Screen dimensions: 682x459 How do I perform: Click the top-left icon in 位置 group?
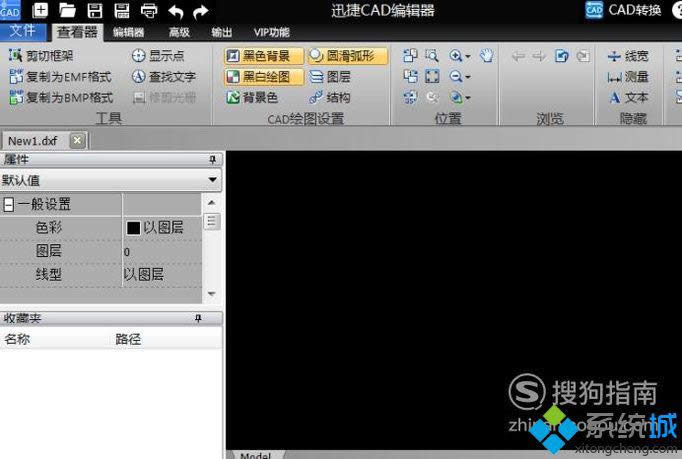[x=410, y=56]
